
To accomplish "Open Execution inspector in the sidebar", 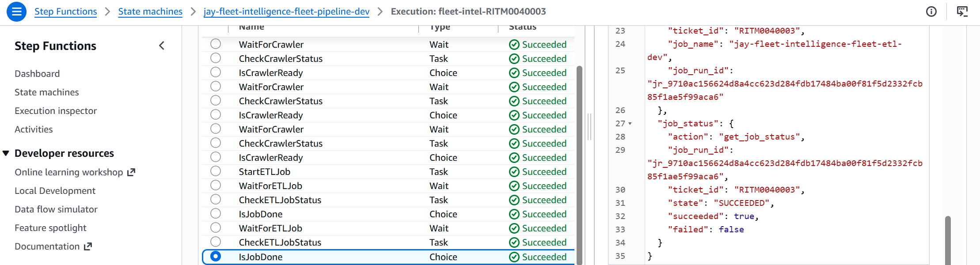I will (x=56, y=111).
